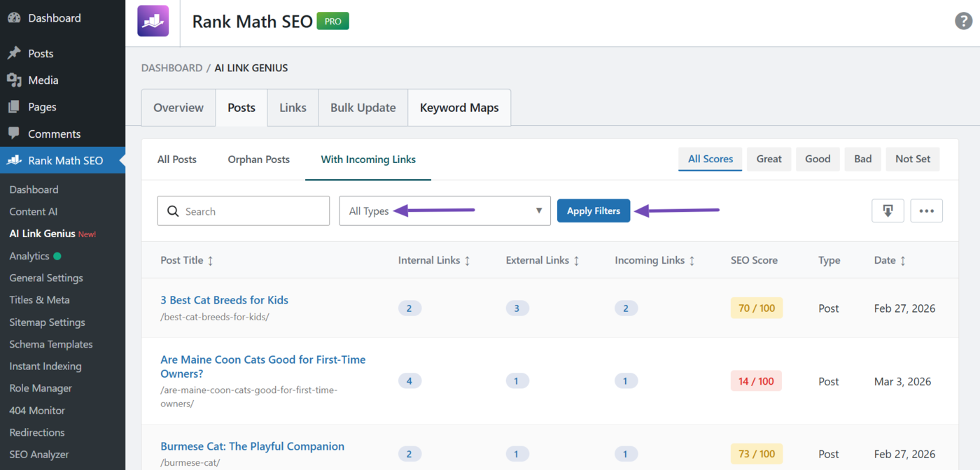
Task: Click the 14 / 100 SEO score badge
Action: pos(757,381)
